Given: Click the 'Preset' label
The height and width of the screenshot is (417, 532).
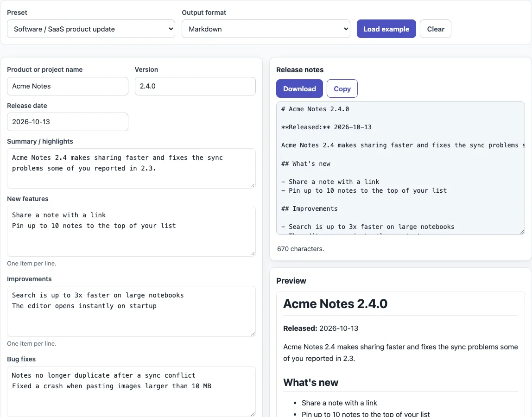Looking at the screenshot, I should click(x=17, y=13).
